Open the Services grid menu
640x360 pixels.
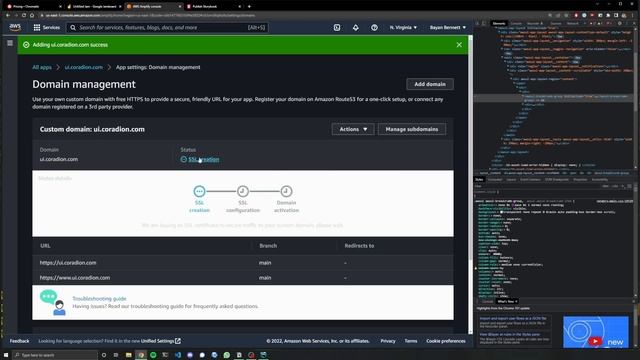coord(47,27)
